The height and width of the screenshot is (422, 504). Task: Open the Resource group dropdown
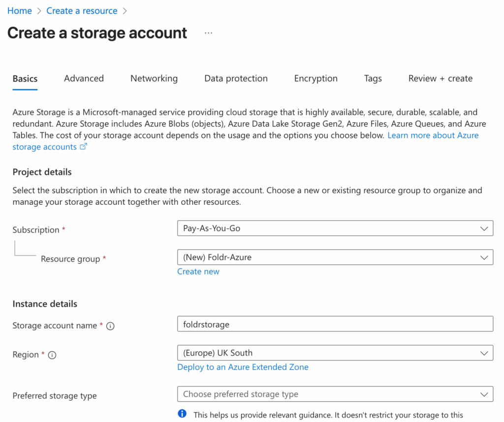335,257
